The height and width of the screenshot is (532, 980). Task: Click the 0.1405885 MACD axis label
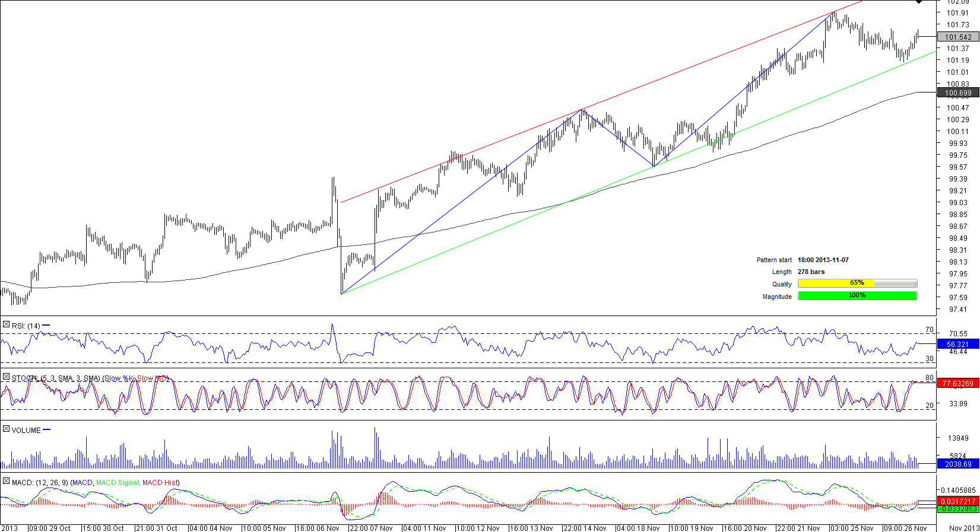click(958, 490)
